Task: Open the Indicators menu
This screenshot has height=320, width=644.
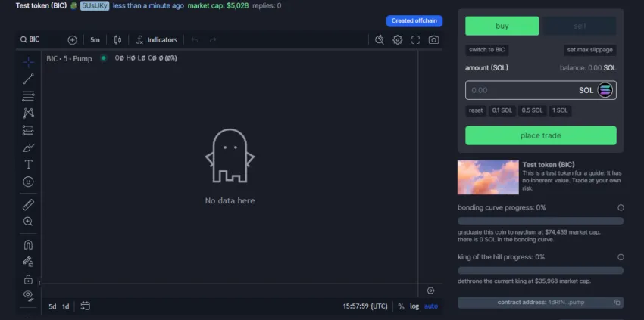Action: [157, 39]
